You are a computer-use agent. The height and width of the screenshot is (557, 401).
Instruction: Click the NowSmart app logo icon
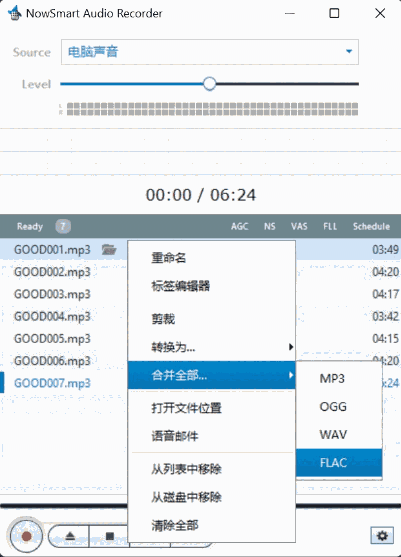click(x=14, y=13)
